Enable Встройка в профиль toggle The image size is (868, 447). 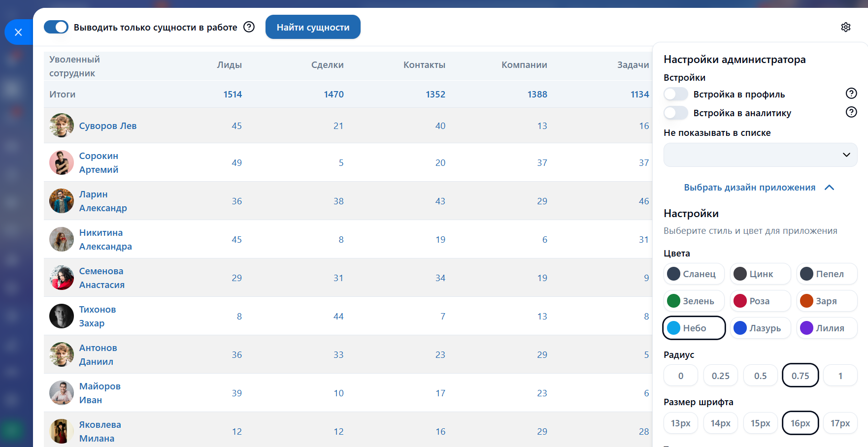[x=675, y=94]
